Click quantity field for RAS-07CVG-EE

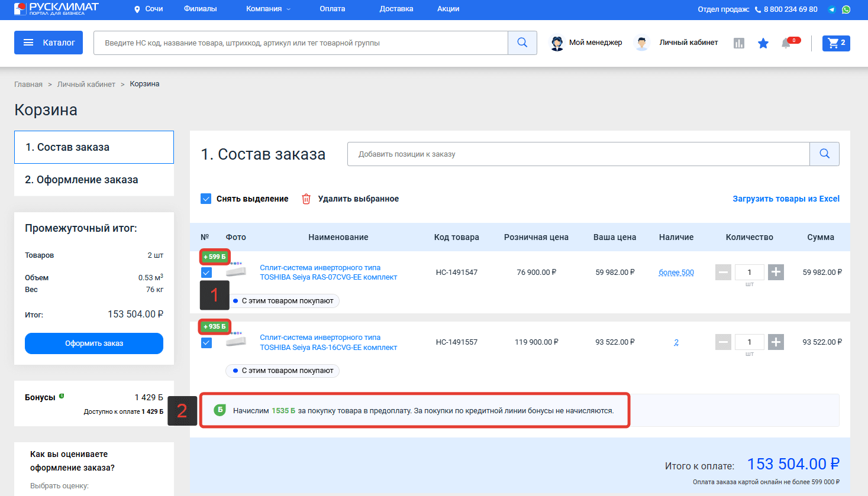coord(750,272)
